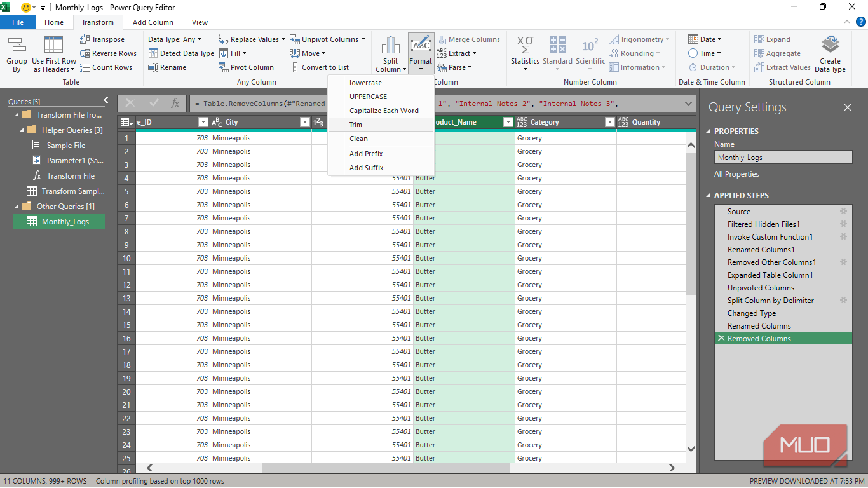Click the fx formula icon

[175, 103]
